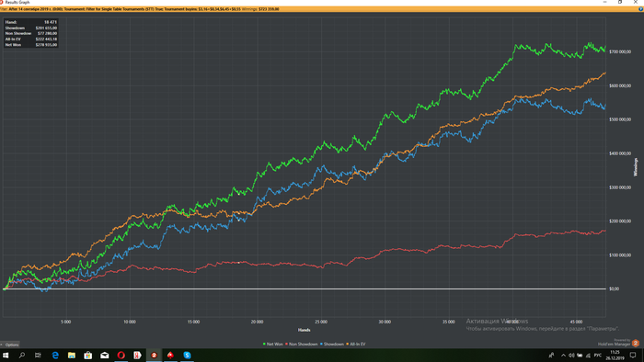
Task: Click the $500 000,00 axis label
Action: coord(620,119)
